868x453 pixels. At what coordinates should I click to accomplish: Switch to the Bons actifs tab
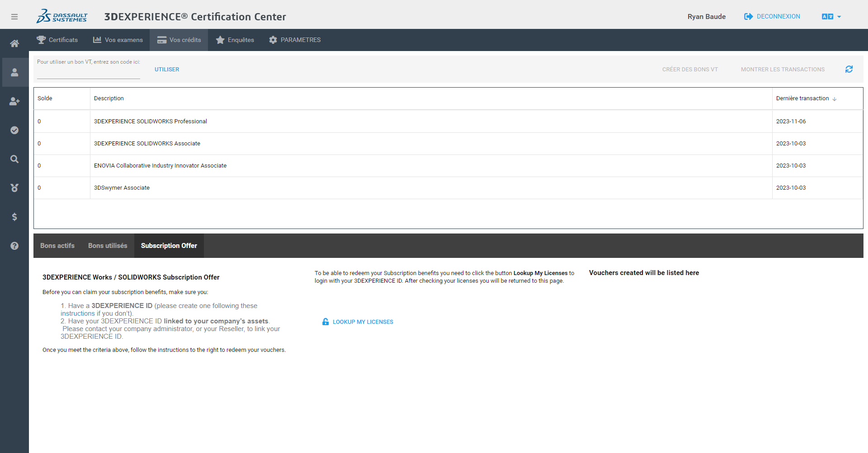[x=57, y=246]
